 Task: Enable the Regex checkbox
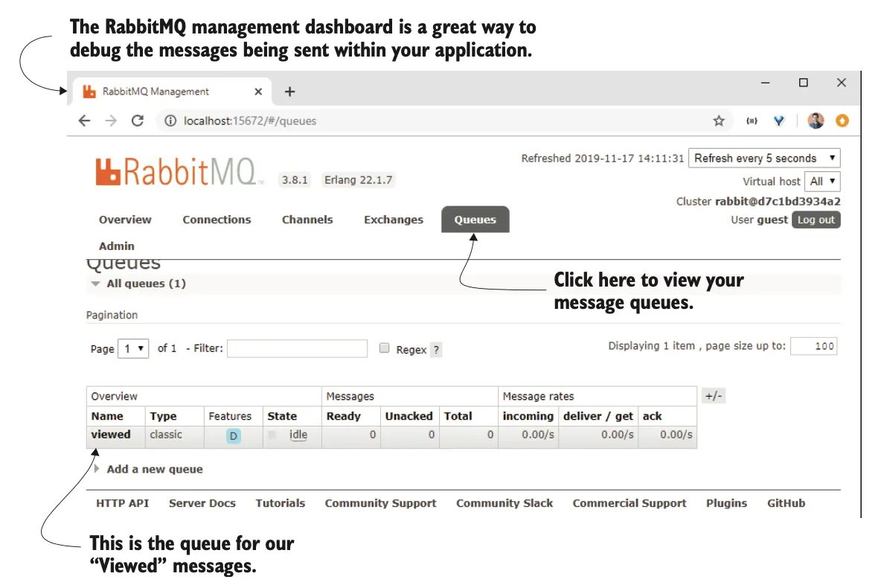click(x=385, y=348)
